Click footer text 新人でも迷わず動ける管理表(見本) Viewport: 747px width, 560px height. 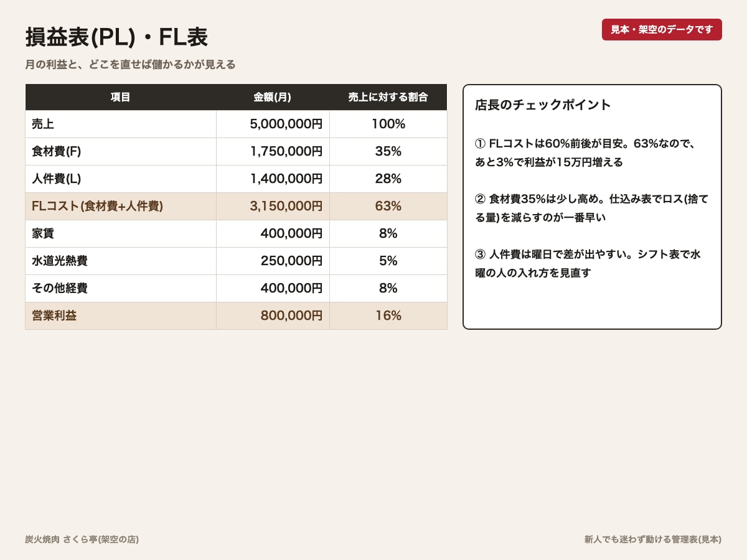tap(653, 539)
